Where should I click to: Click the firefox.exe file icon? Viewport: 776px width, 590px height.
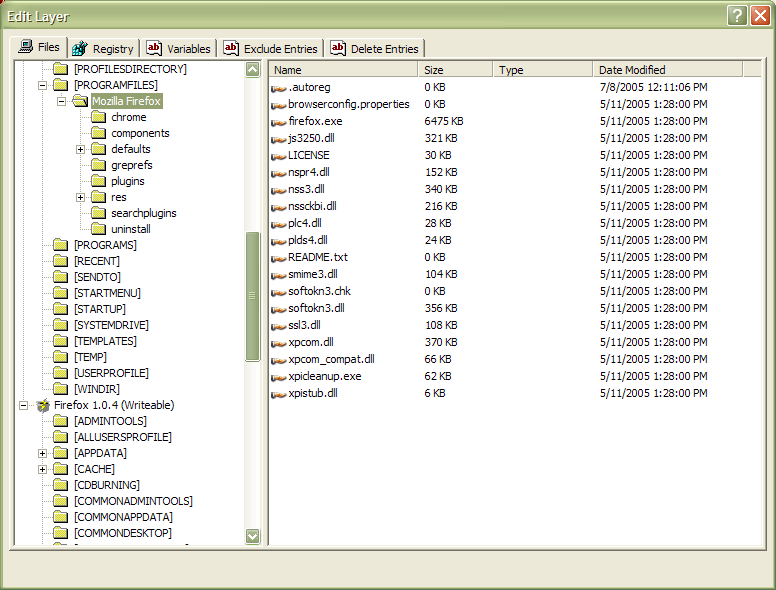[x=279, y=121]
